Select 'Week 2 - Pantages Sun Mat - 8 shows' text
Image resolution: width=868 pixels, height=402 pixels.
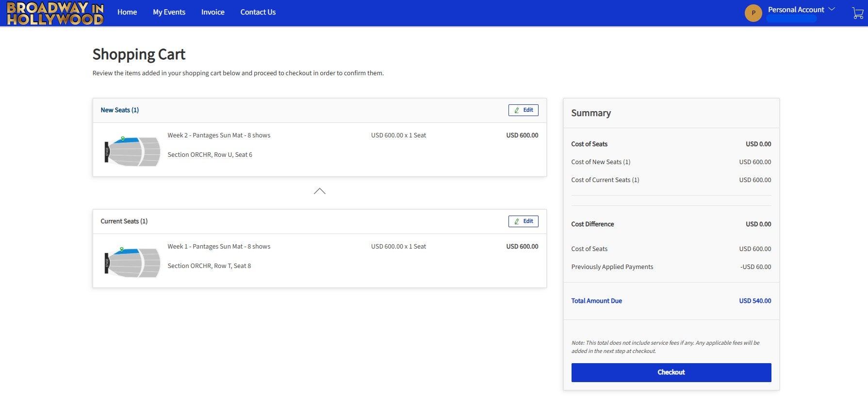coord(219,135)
